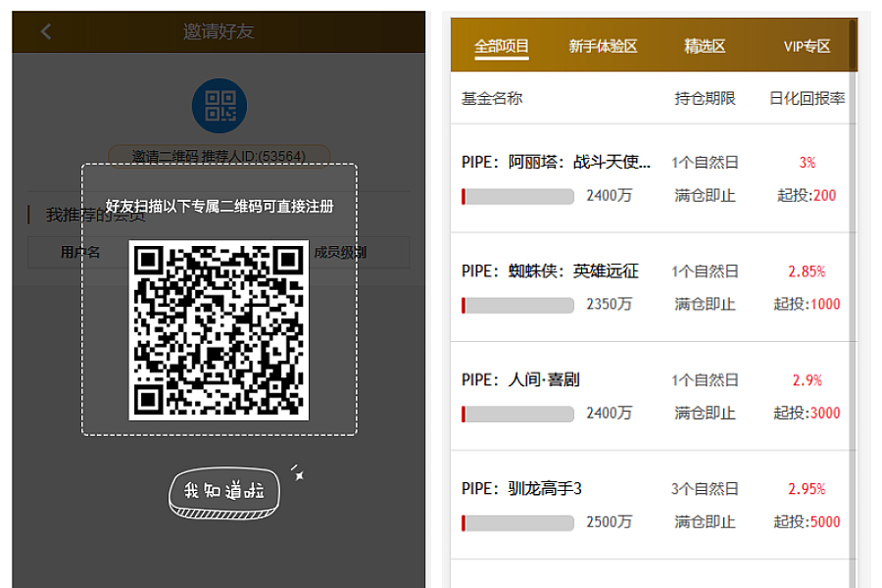
Task: Click the 2.85% return rate
Action: 807,271
